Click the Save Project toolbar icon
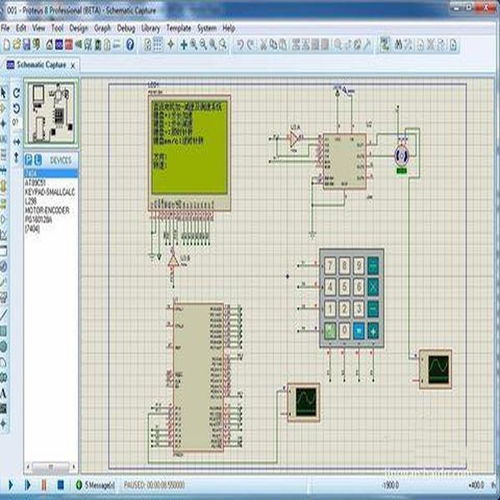 (x=26, y=44)
